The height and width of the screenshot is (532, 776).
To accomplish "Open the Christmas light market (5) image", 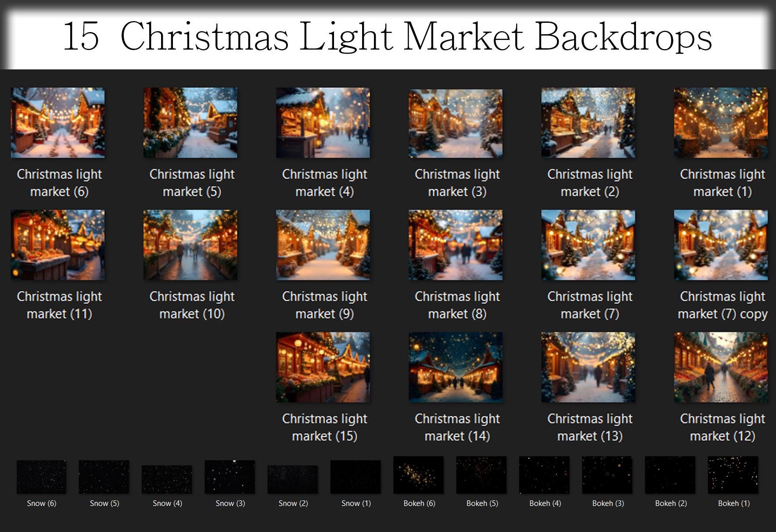I will (190, 122).
